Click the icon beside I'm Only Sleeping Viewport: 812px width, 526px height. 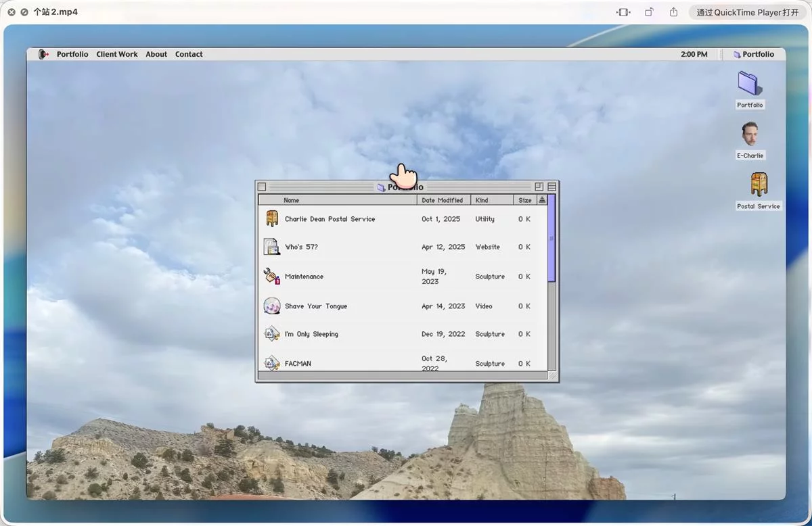pyautogui.click(x=272, y=334)
